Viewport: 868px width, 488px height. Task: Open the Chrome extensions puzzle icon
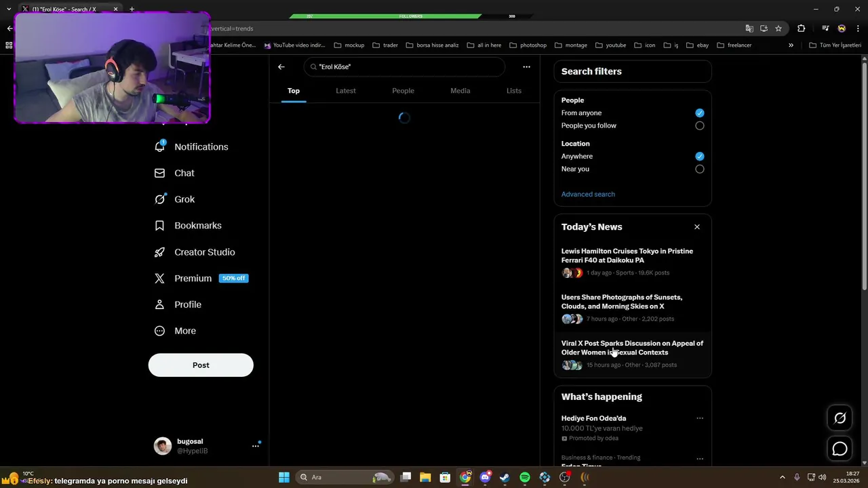(802, 28)
